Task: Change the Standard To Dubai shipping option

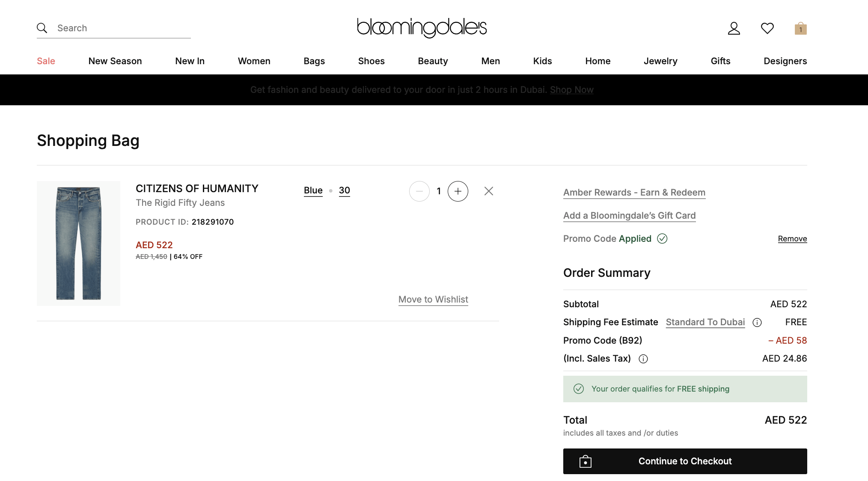Action: tap(705, 322)
